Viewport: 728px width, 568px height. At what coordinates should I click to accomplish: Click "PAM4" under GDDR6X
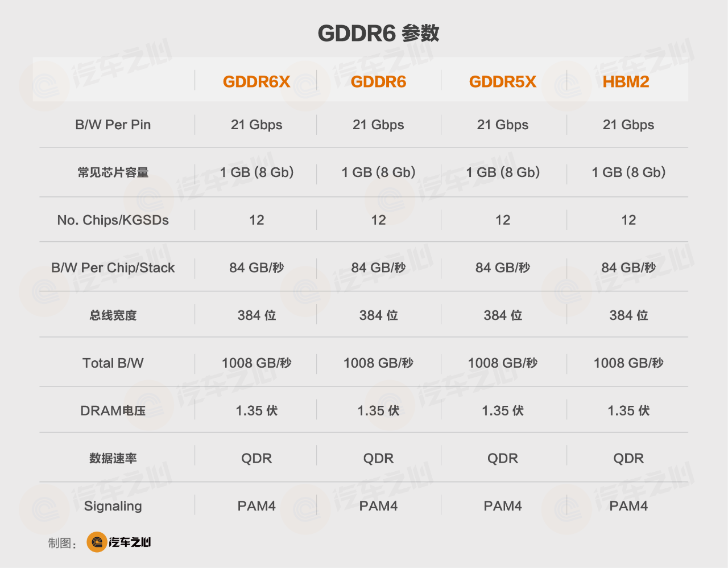coord(257,506)
